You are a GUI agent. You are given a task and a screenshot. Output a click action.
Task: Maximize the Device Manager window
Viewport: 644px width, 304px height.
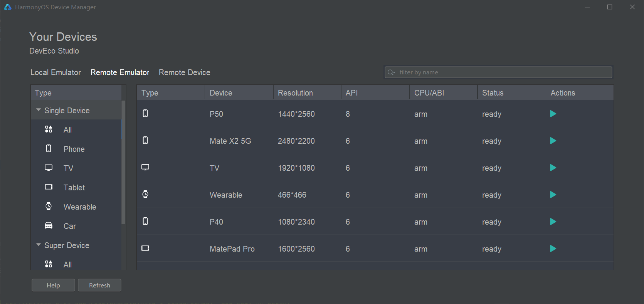point(610,7)
